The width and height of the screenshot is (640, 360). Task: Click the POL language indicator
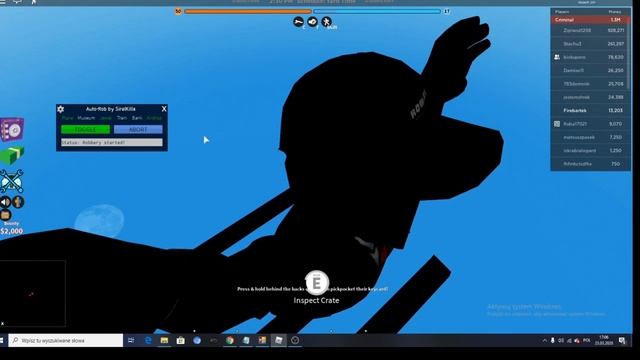point(587,340)
